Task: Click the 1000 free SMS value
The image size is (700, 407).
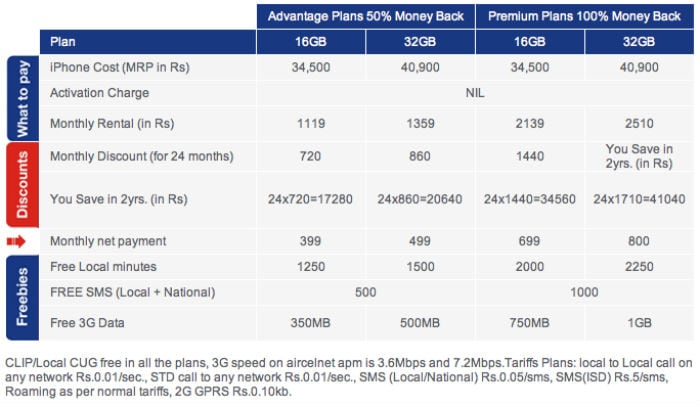Action: pyautogui.click(x=585, y=293)
